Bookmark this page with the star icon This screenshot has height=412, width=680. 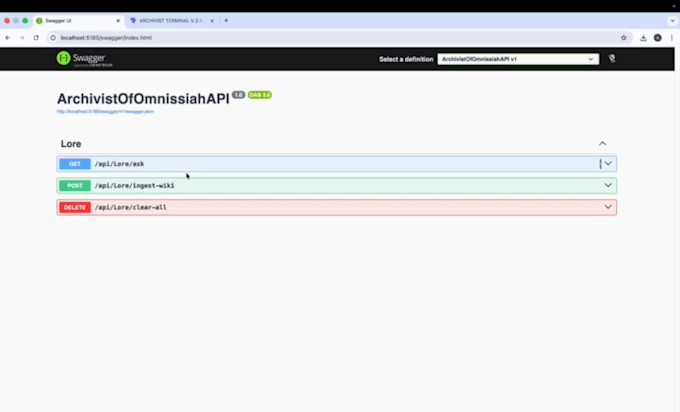click(624, 38)
